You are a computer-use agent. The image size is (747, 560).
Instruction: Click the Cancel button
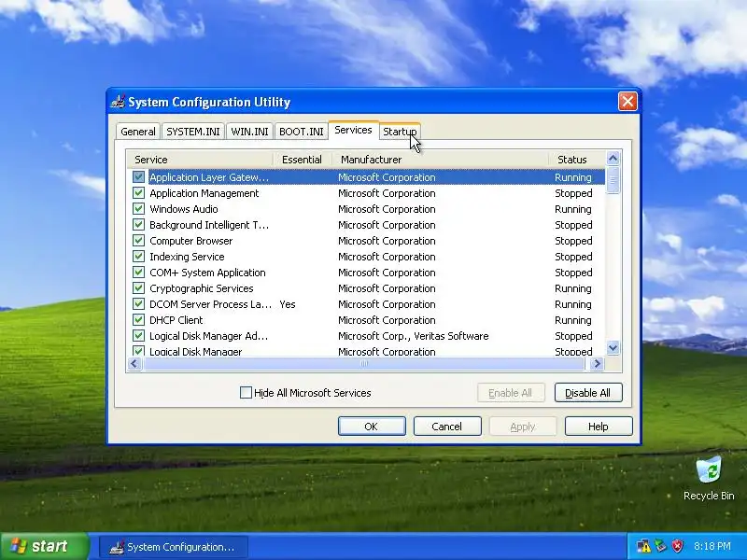pyautogui.click(x=447, y=427)
